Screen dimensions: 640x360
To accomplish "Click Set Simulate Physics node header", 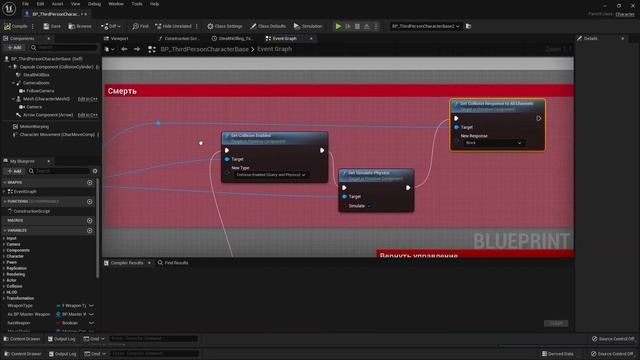I will click(376, 176).
